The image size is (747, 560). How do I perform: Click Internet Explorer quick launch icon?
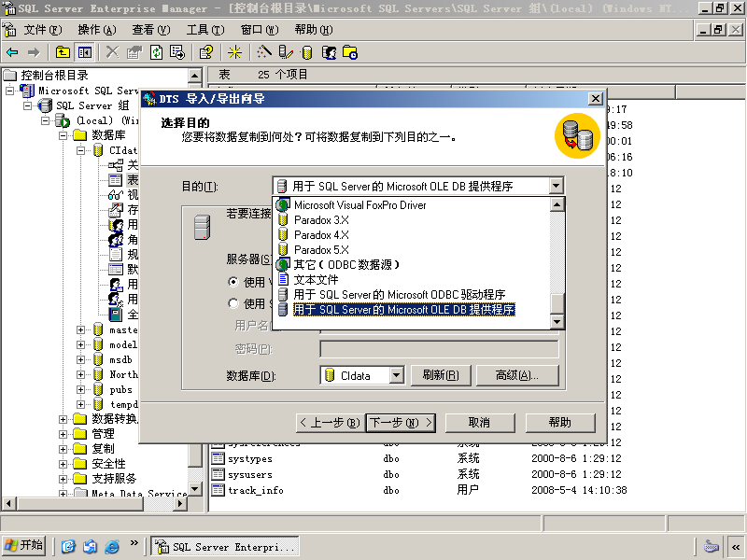tap(111, 546)
